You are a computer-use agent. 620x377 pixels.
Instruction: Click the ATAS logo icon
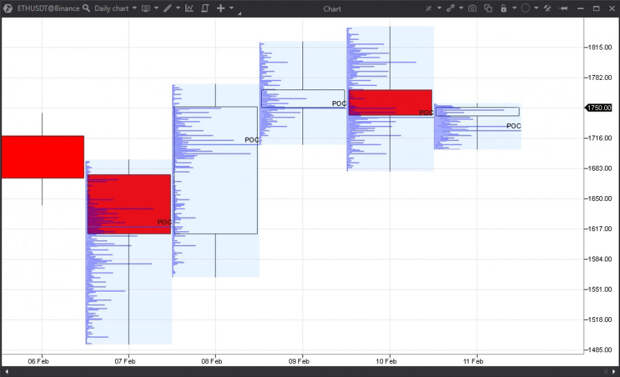[8, 8]
